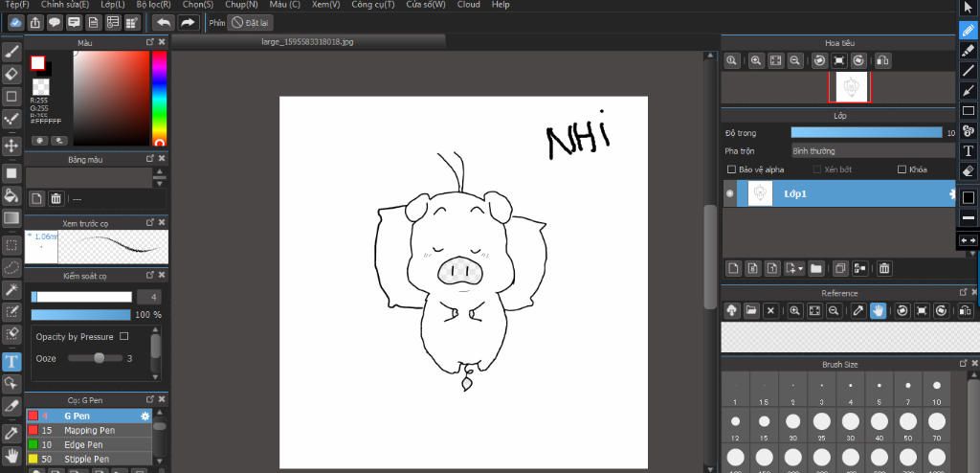Duplicate layer icon in Lớp panel
The width and height of the screenshot is (980, 473).
pyautogui.click(x=840, y=269)
